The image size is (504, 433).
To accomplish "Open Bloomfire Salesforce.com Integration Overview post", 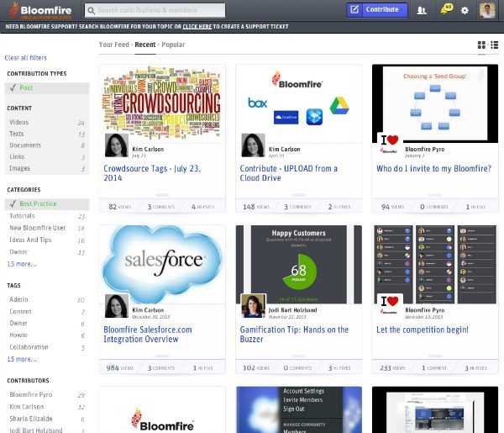I will [148, 335].
